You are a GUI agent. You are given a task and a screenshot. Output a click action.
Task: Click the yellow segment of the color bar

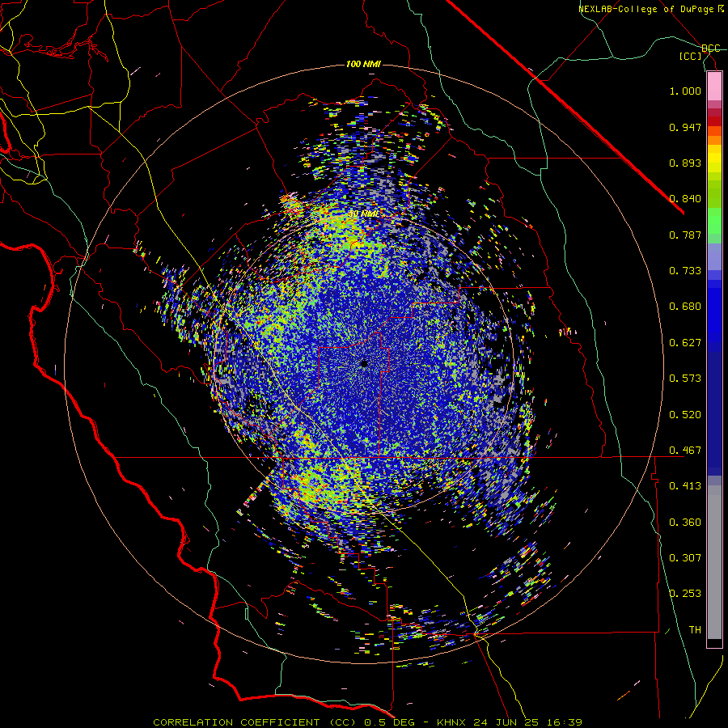tap(714, 159)
